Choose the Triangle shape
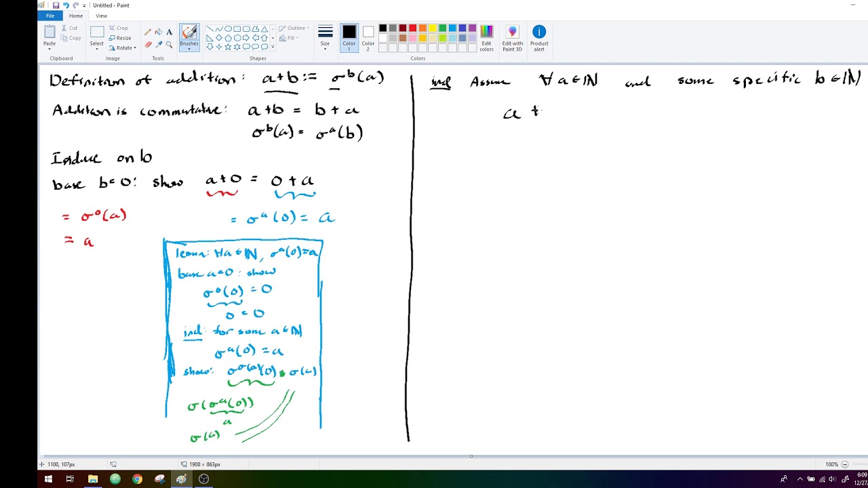Screen dimensions: 868x488 click(x=264, y=29)
